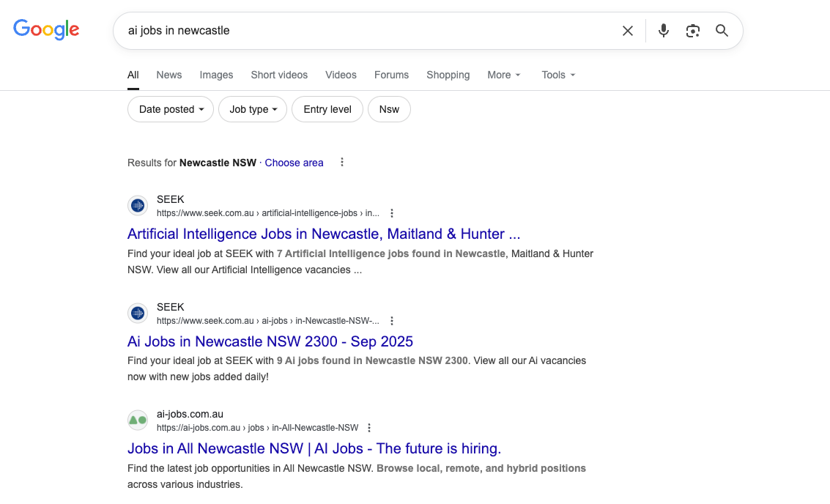Screen dimensions: 830x504
Task: Expand the Job type filter
Action: (x=253, y=109)
